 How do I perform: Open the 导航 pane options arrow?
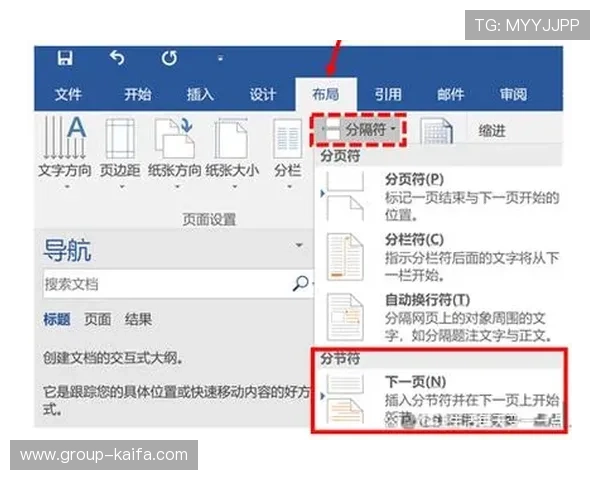pyautogui.click(x=299, y=245)
